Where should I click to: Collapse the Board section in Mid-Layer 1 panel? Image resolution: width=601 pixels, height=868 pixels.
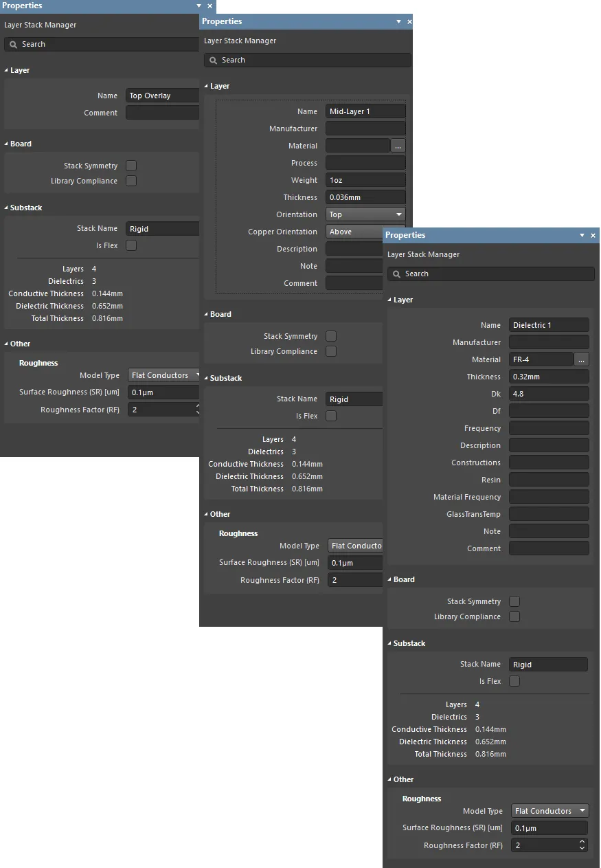207,315
